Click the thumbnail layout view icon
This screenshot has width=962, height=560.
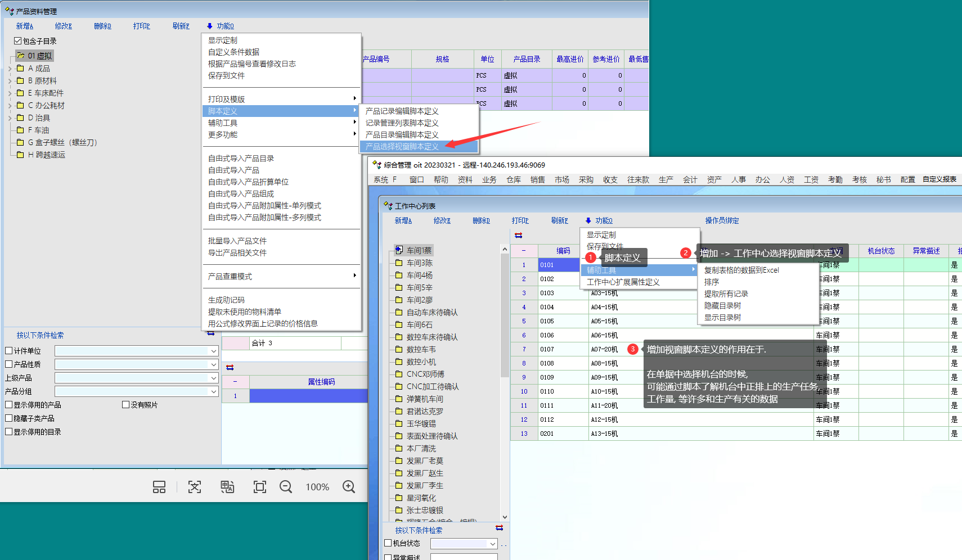tap(159, 487)
